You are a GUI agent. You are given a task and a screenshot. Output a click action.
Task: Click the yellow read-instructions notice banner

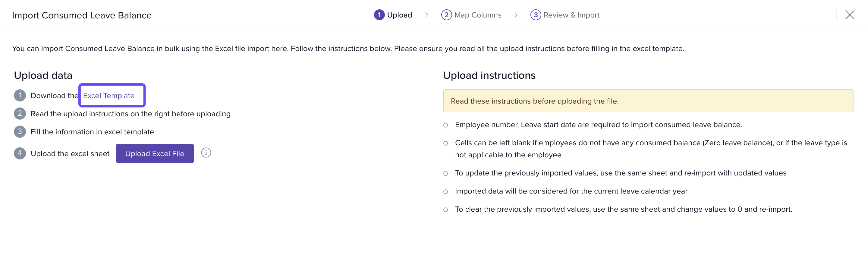click(648, 101)
